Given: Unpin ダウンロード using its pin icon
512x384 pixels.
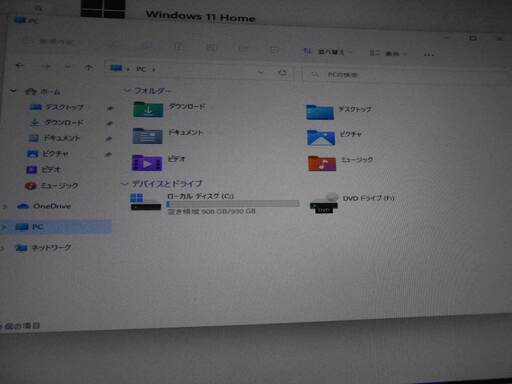Looking at the screenshot, I should coord(109,123).
